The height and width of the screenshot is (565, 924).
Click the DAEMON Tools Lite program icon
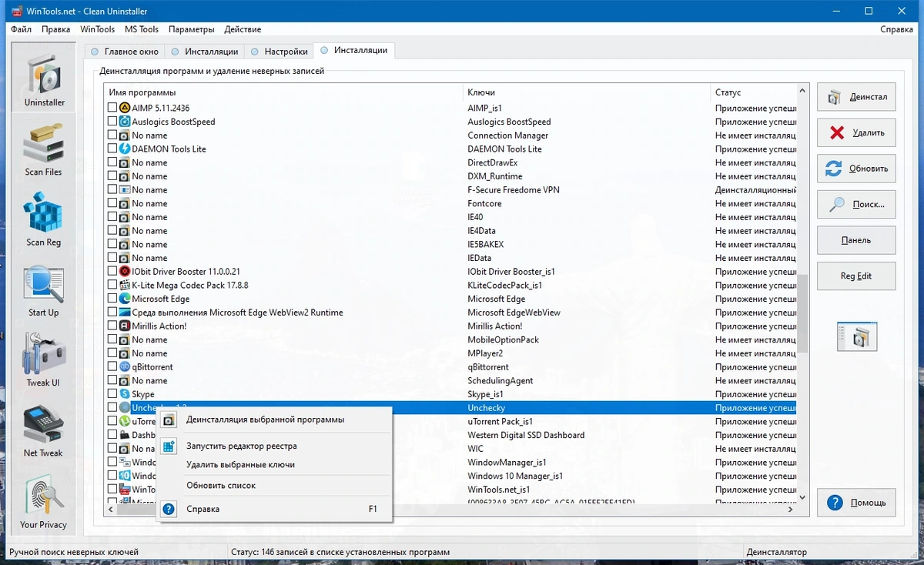pos(125,149)
